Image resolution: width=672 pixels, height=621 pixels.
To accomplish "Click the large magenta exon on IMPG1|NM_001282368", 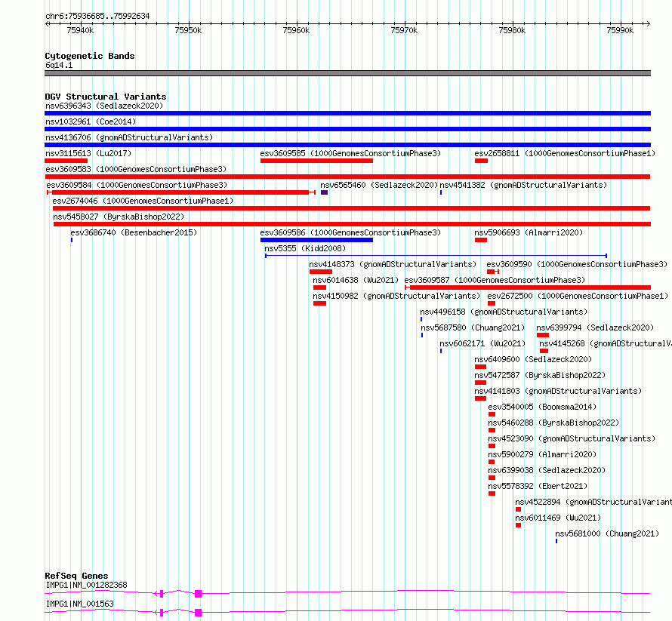I will click(198, 594).
